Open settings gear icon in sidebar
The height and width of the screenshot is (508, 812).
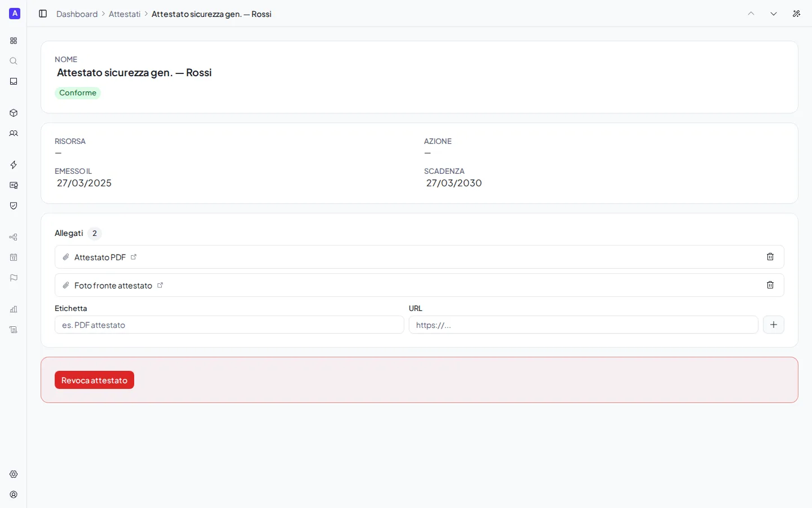(x=14, y=474)
